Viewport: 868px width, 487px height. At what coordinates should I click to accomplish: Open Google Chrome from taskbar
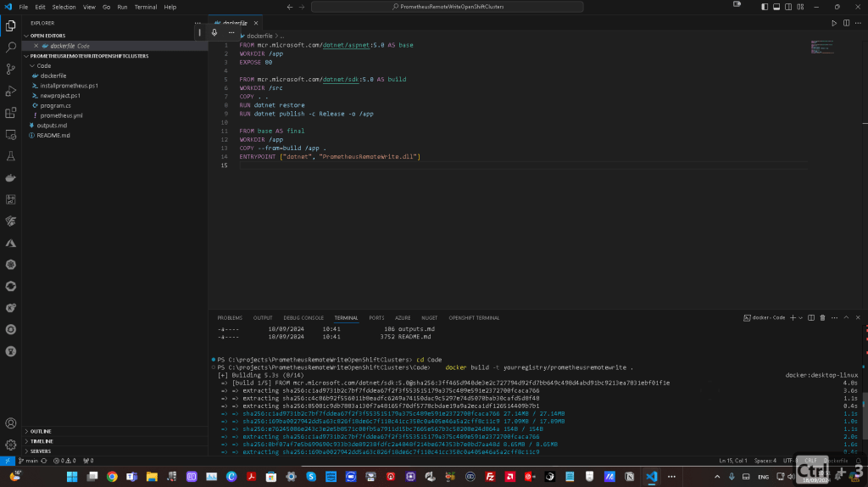pos(112,477)
